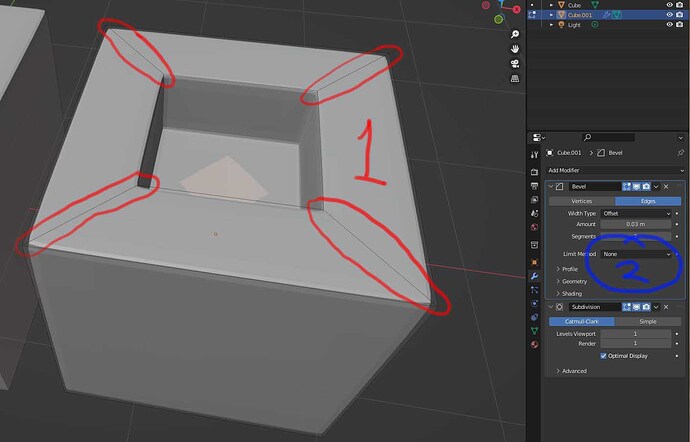Open the Object Constraints properties tab
Viewport: 690px width, 442px height.
click(x=534, y=317)
